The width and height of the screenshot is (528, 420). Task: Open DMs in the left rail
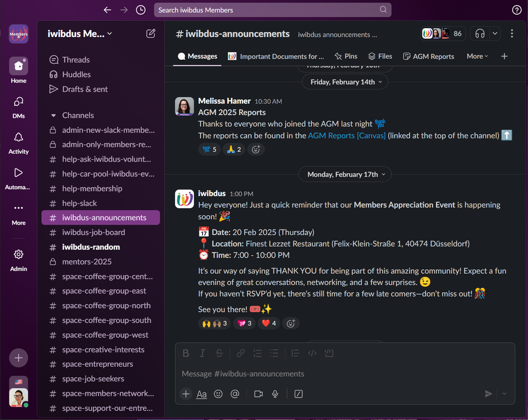(18, 108)
